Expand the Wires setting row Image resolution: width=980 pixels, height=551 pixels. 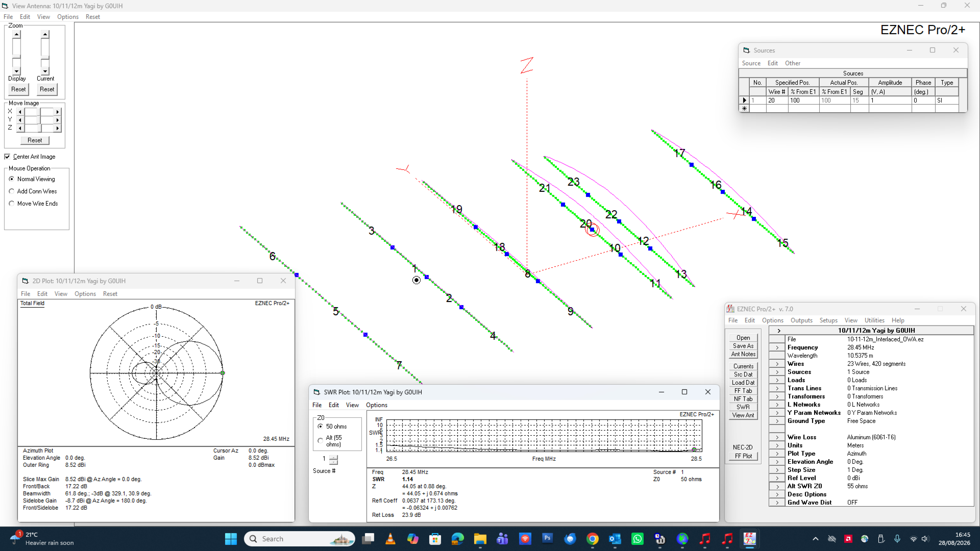point(777,364)
